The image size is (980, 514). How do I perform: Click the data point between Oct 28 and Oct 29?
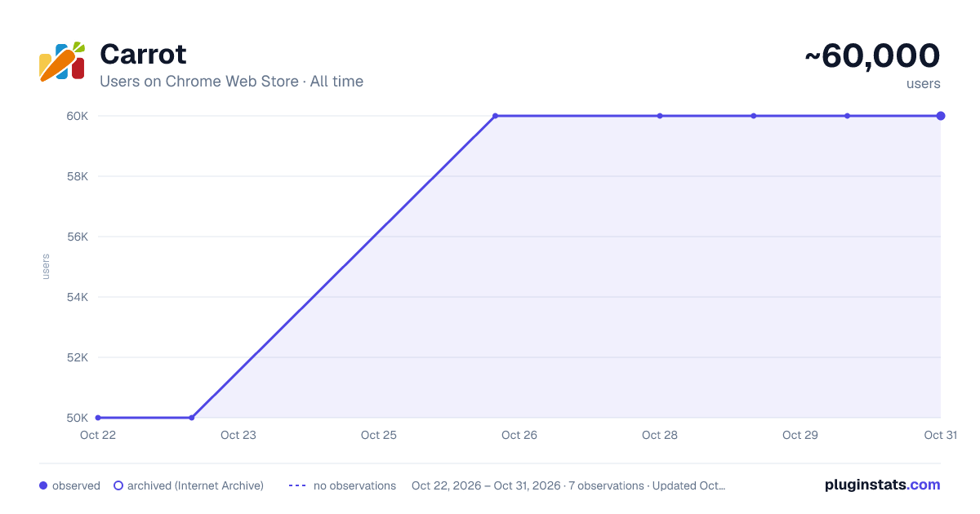tap(754, 116)
